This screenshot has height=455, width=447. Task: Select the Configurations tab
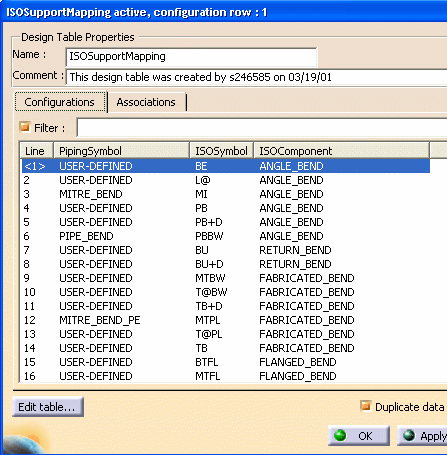coord(60,102)
